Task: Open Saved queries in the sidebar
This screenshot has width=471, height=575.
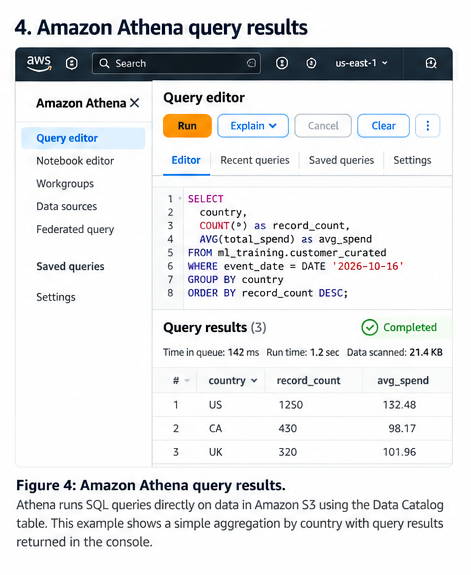Action: pos(70,267)
